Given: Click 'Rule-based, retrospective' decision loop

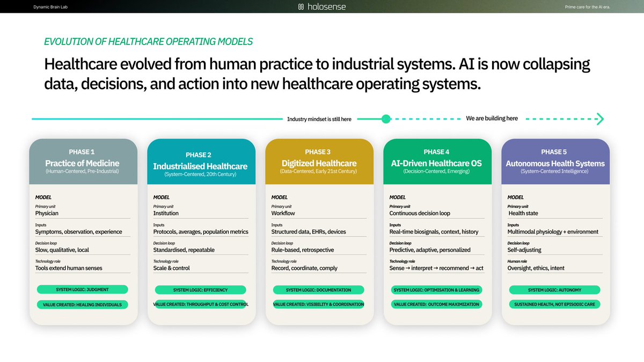Looking at the screenshot, I should click(x=303, y=250).
